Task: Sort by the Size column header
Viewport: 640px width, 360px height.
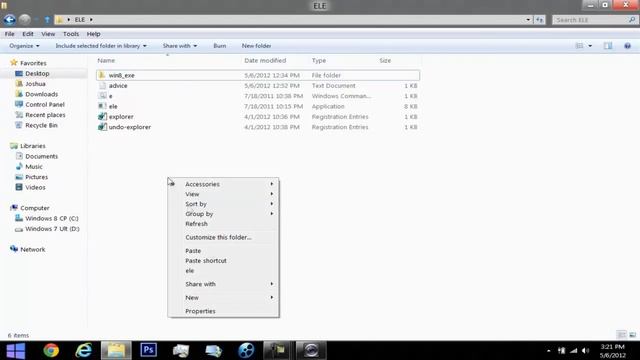Action: tap(385, 60)
